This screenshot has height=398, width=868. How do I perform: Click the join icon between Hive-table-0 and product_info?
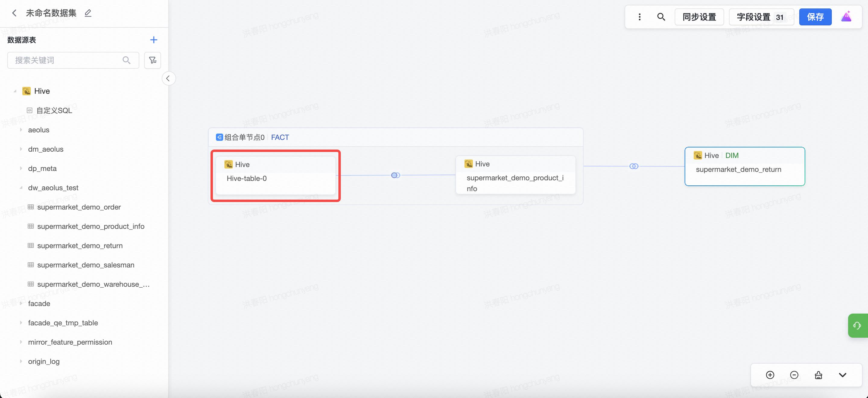point(395,175)
